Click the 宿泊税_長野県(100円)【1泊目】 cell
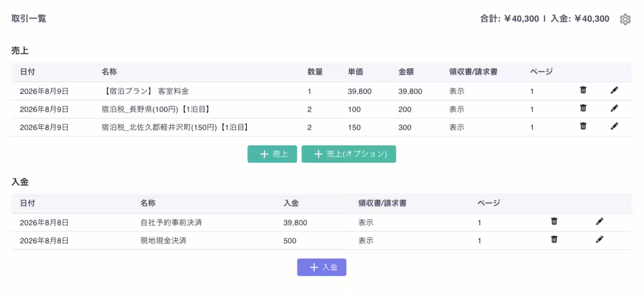This screenshot has height=293, width=644. coord(156,109)
